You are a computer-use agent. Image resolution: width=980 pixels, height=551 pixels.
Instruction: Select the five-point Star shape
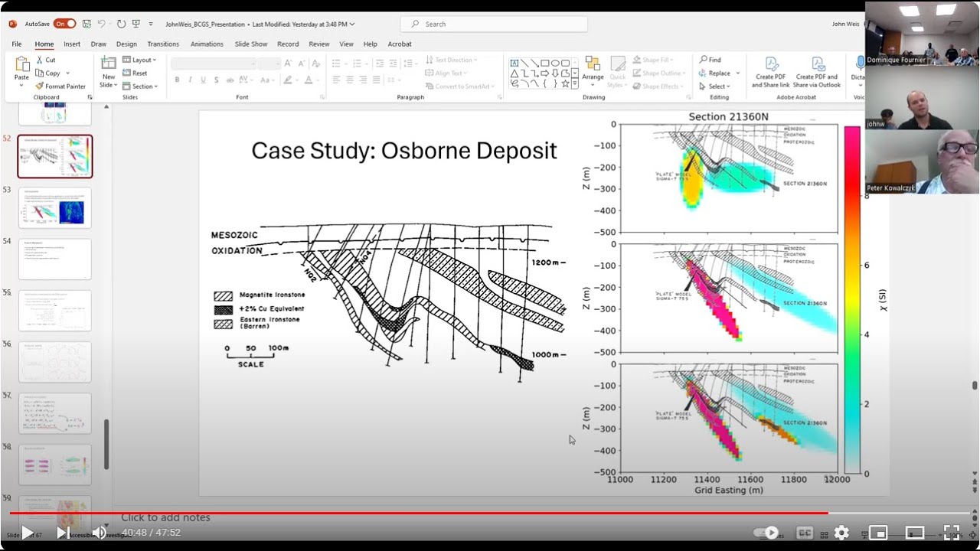(x=565, y=83)
